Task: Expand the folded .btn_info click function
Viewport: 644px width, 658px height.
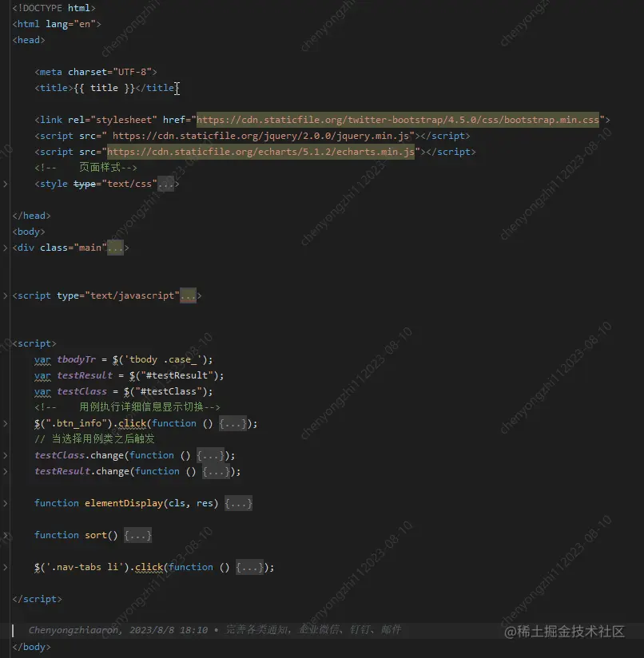Action: point(5,423)
